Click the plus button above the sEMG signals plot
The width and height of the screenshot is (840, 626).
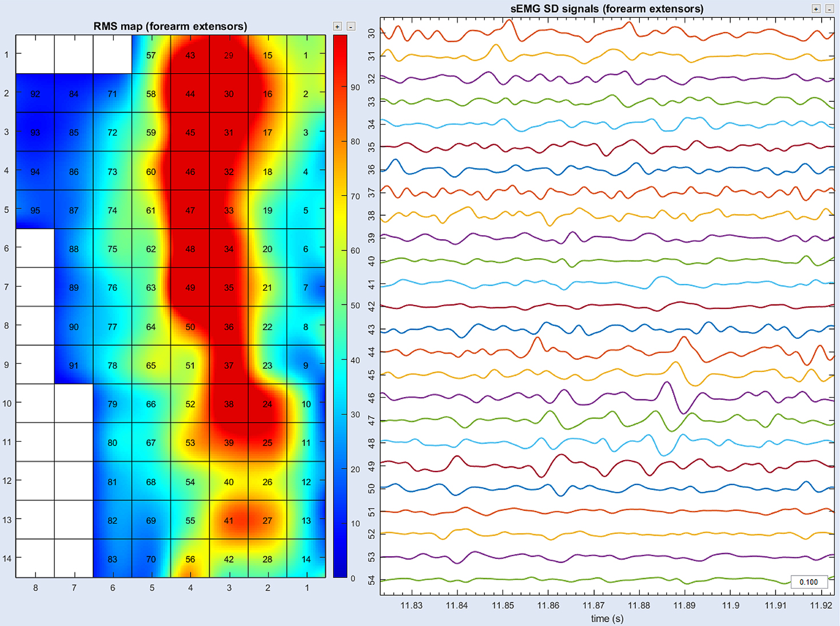pos(816,9)
